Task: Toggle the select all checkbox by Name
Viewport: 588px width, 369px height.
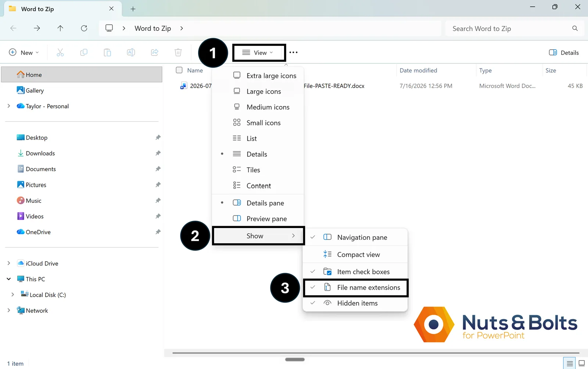Action: point(179,70)
